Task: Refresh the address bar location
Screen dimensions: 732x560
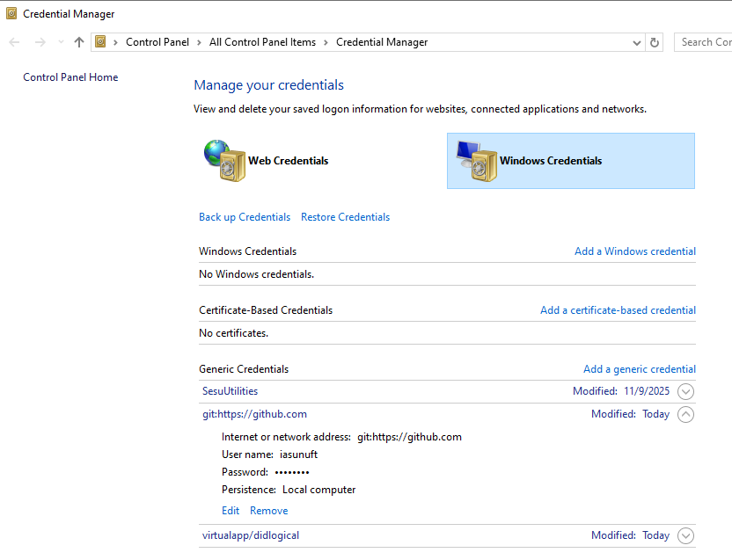Action: coord(655,42)
